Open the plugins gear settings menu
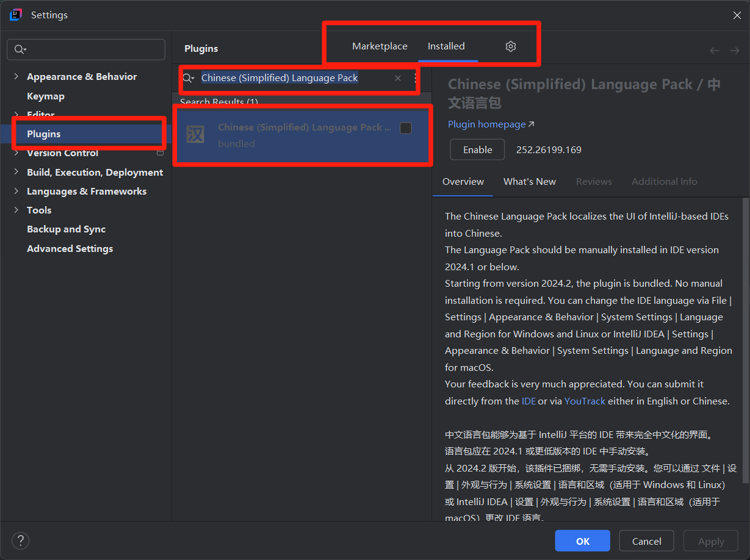Viewport: 750px width, 560px height. coord(511,46)
